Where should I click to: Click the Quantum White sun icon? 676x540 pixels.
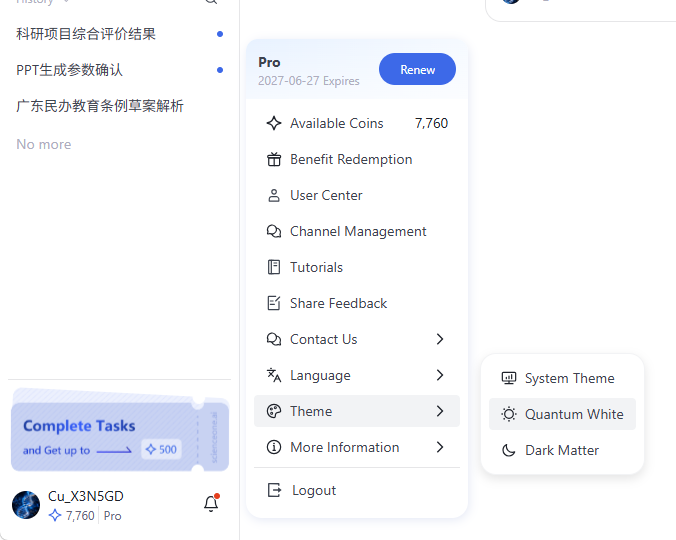[509, 414]
